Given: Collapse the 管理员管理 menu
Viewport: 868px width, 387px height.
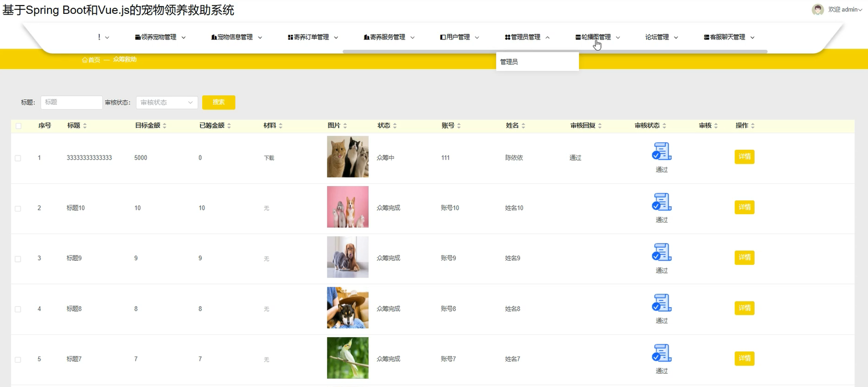Looking at the screenshot, I should pos(527,37).
